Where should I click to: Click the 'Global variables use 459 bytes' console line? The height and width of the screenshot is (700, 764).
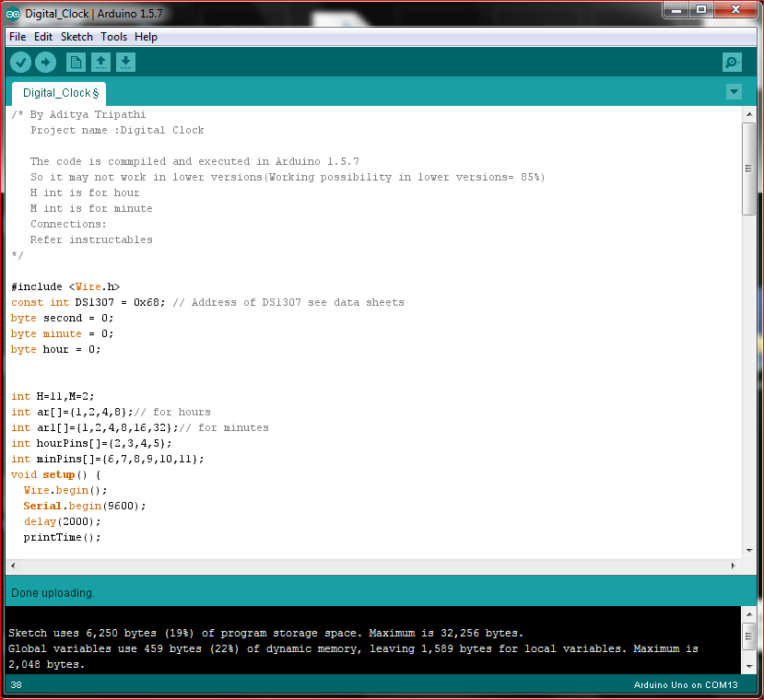click(353, 648)
